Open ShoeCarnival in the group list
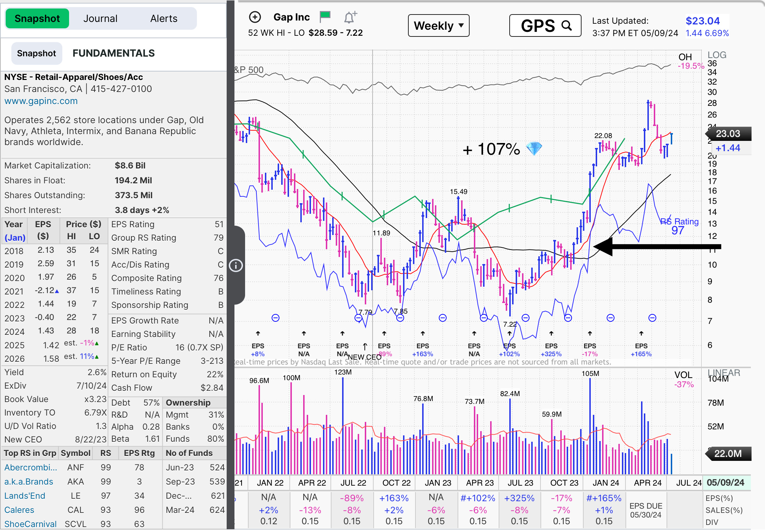 click(x=30, y=524)
